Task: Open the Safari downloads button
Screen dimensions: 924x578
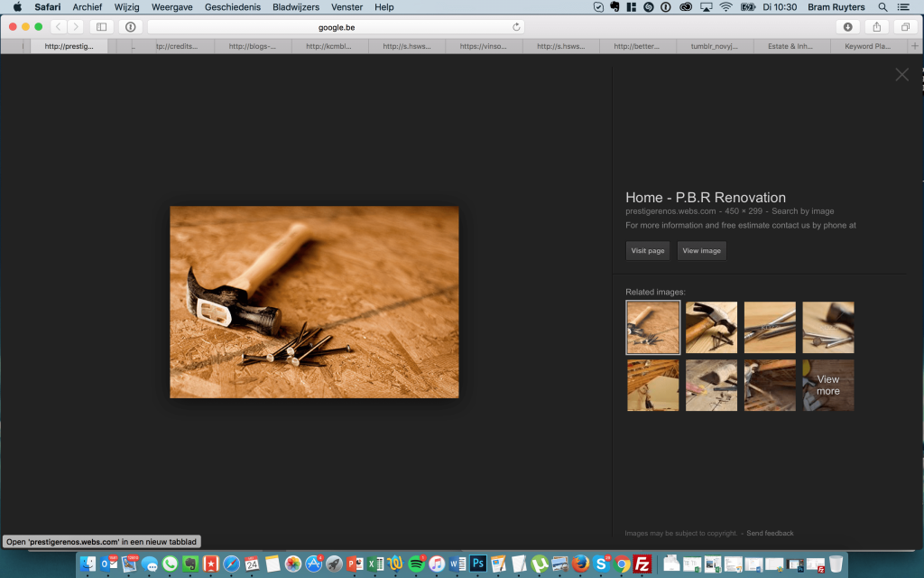Action: [x=847, y=27]
